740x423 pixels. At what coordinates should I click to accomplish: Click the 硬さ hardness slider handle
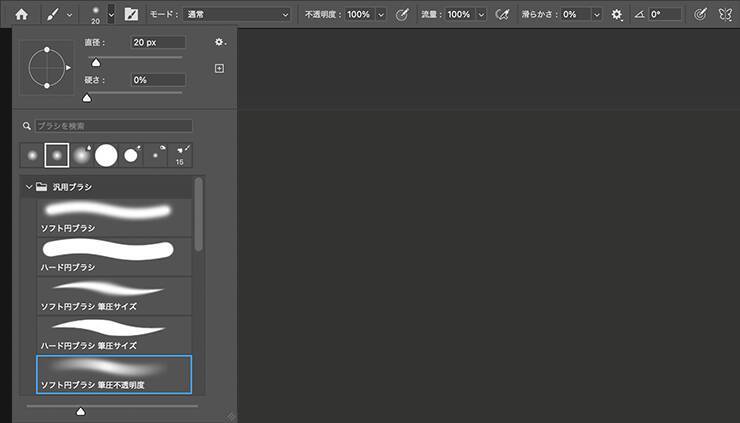(x=87, y=98)
